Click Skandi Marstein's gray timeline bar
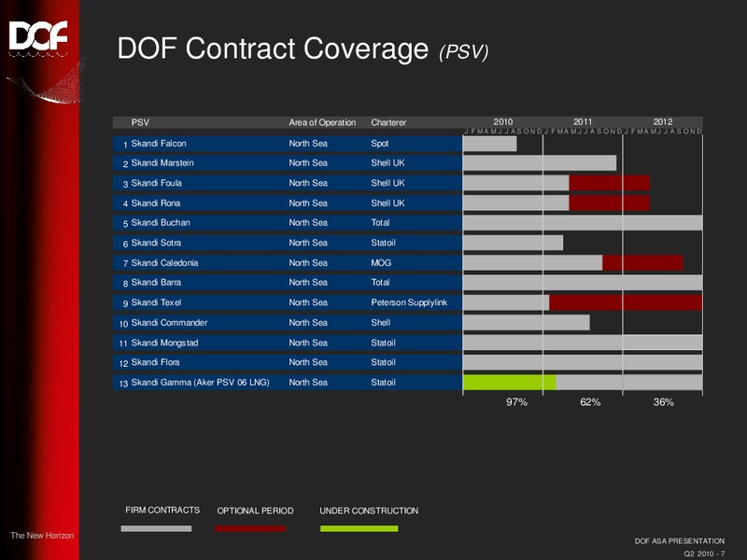 tap(540, 162)
